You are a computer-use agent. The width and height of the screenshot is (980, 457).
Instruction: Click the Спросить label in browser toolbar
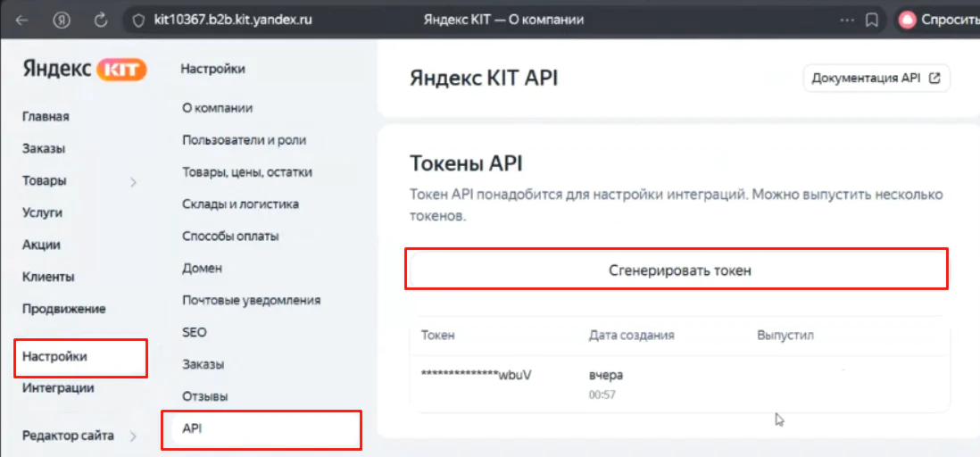coord(950,20)
